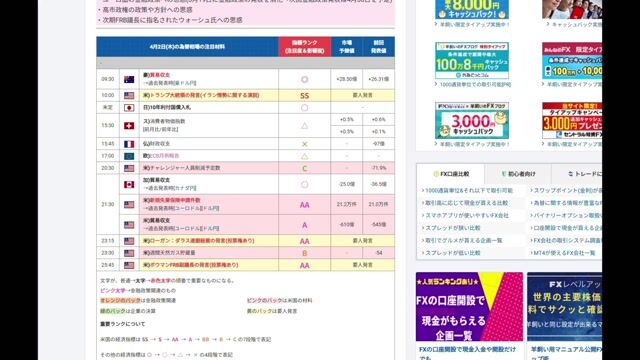
Task: Click the 21.2万件 forecast value
Action: (347, 204)
